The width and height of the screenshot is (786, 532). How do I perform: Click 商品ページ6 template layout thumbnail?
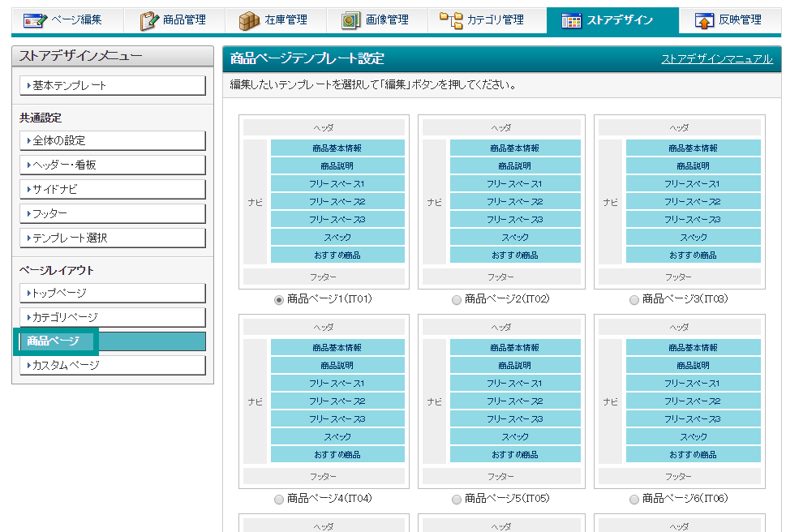679,401
